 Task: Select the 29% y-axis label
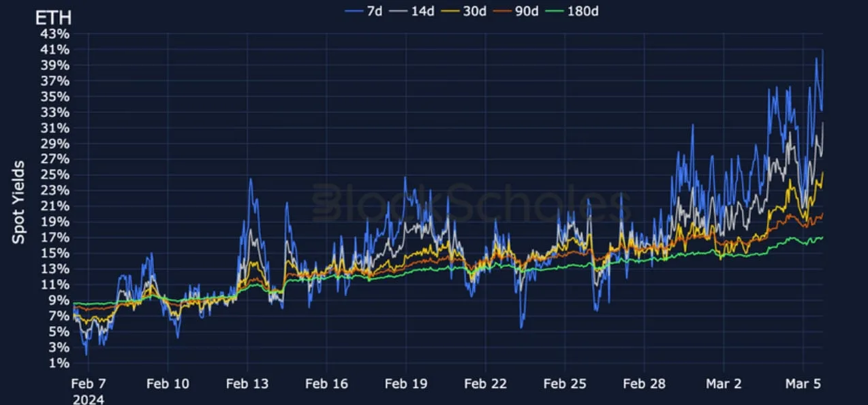pyautogui.click(x=55, y=144)
